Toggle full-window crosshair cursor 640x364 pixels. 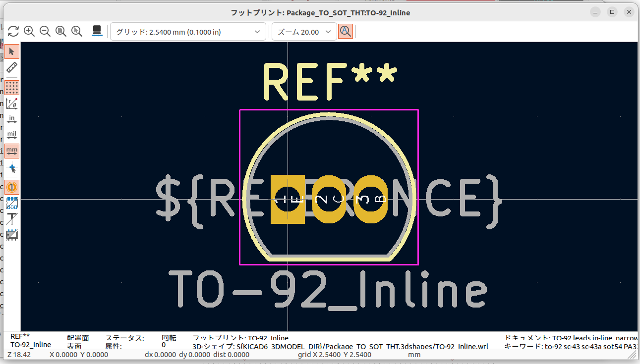click(12, 167)
